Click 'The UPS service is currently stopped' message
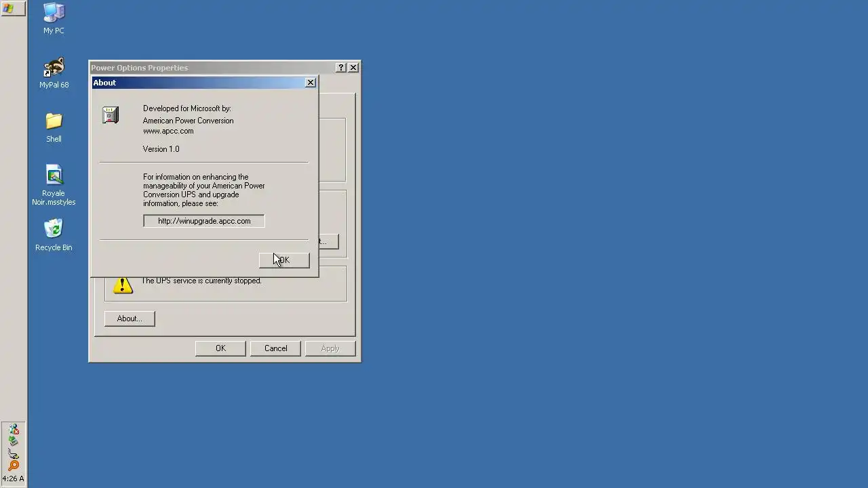This screenshot has width=868, height=488. coord(201,281)
